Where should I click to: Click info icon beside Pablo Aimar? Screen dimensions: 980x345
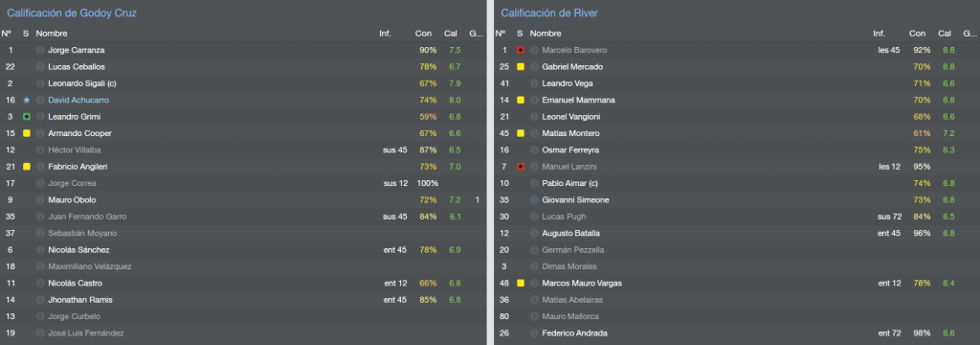[x=534, y=183]
